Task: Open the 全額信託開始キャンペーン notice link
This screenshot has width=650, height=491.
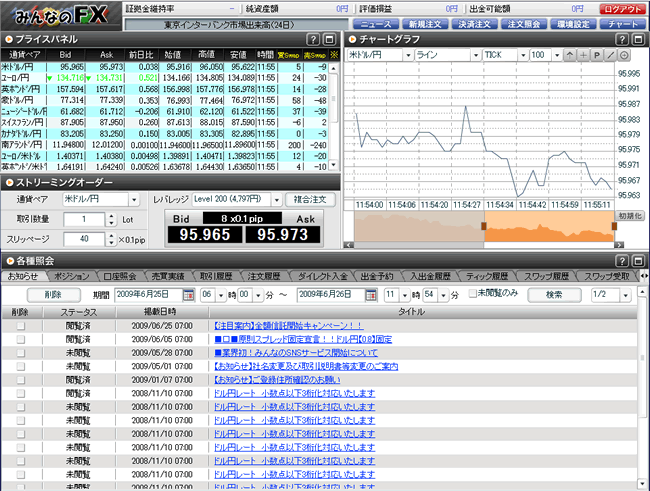Action: coord(289,326)
